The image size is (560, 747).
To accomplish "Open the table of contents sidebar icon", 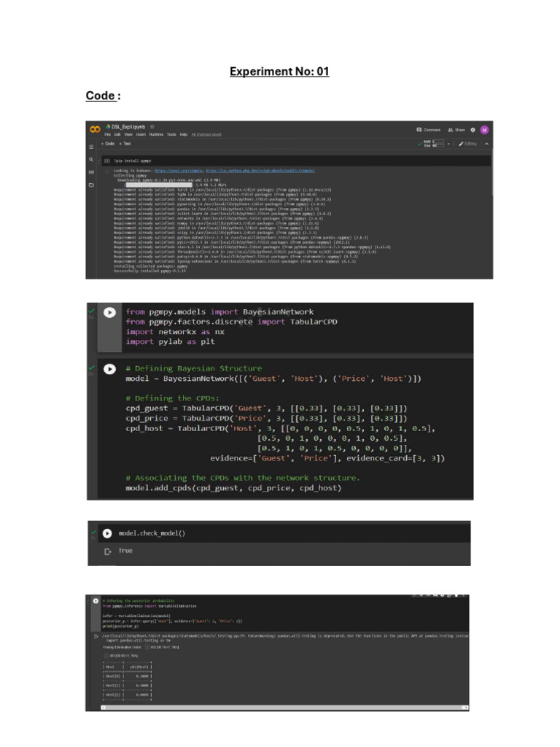I will (91, 147).
